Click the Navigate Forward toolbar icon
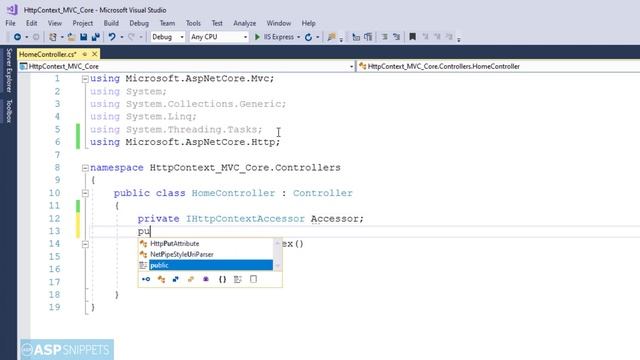The width and height of the screenshot is (640, 360). point(36,37)
